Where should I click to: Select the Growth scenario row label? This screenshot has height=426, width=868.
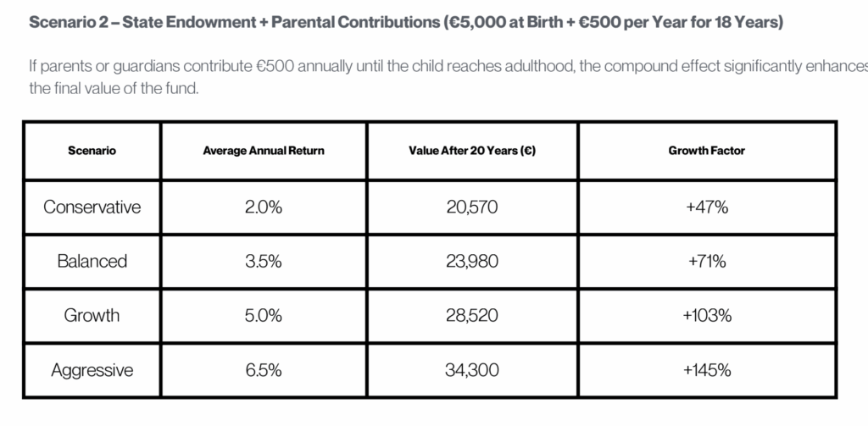click(x=92, y=315)
